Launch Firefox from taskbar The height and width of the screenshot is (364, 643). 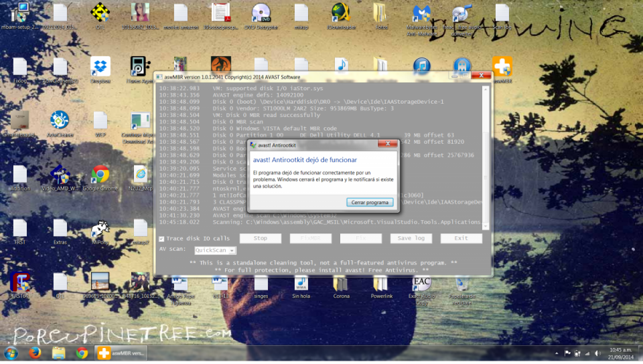[35, 353]
